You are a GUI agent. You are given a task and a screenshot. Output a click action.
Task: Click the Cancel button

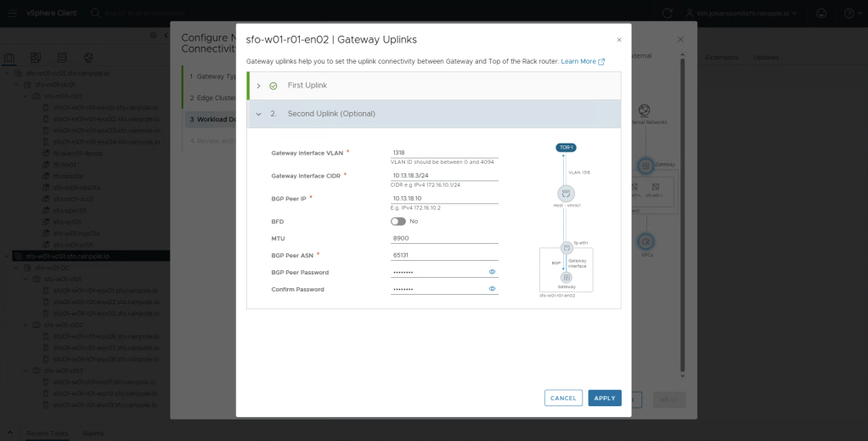click(x=563, y=398)
